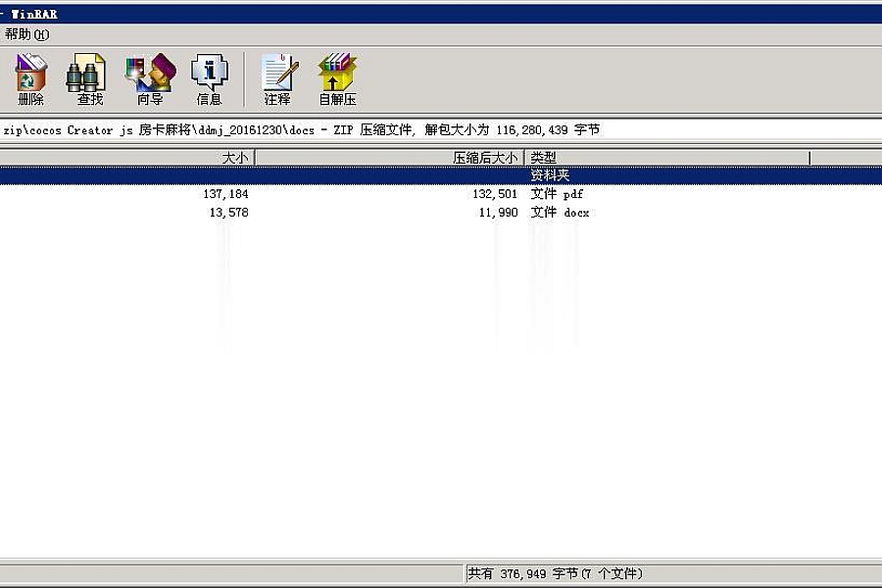Select the row with type 文件 docx
882x588 pixels.
(x=441, y=213)
